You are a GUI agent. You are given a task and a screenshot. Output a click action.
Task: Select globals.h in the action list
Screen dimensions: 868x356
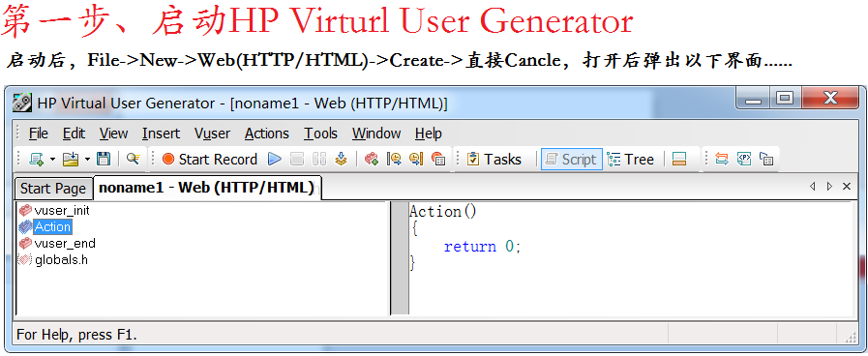click(x=61, y=259)
